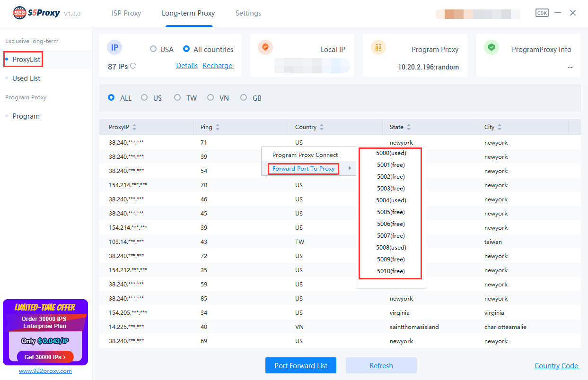Forward to port 5006(free)
Image resolution: width=588 pixels, height=380 pixels.
[x=391, y=224]
